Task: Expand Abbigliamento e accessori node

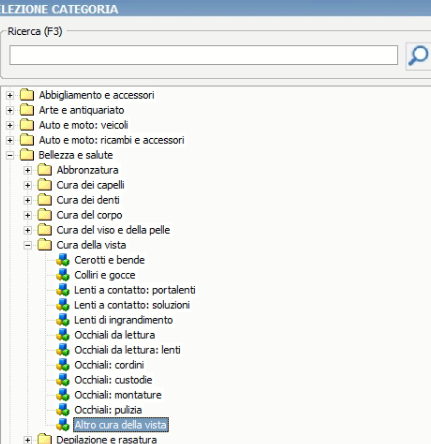Action: (x=10, y=95)
